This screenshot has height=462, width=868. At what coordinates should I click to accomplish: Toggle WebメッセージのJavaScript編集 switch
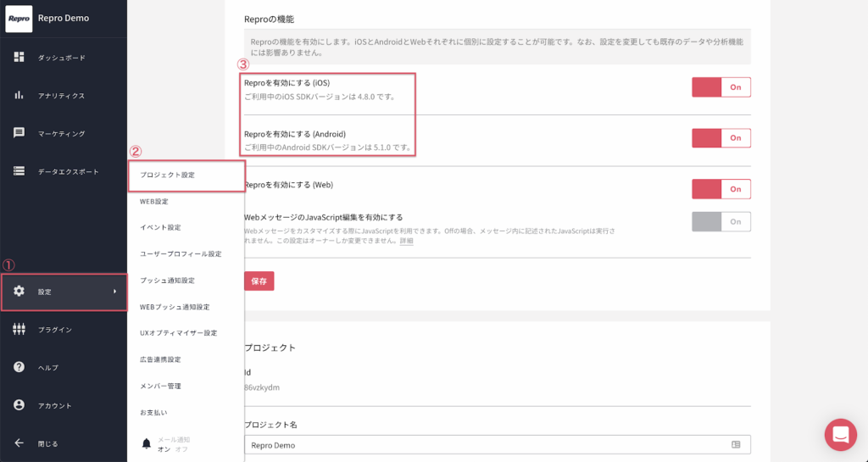[721, 222]
